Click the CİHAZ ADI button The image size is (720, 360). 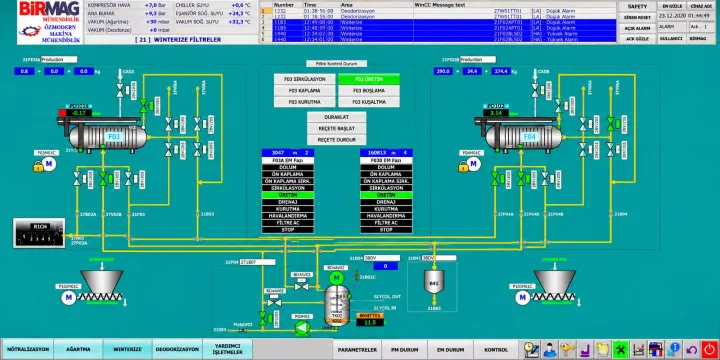point(701,6)
